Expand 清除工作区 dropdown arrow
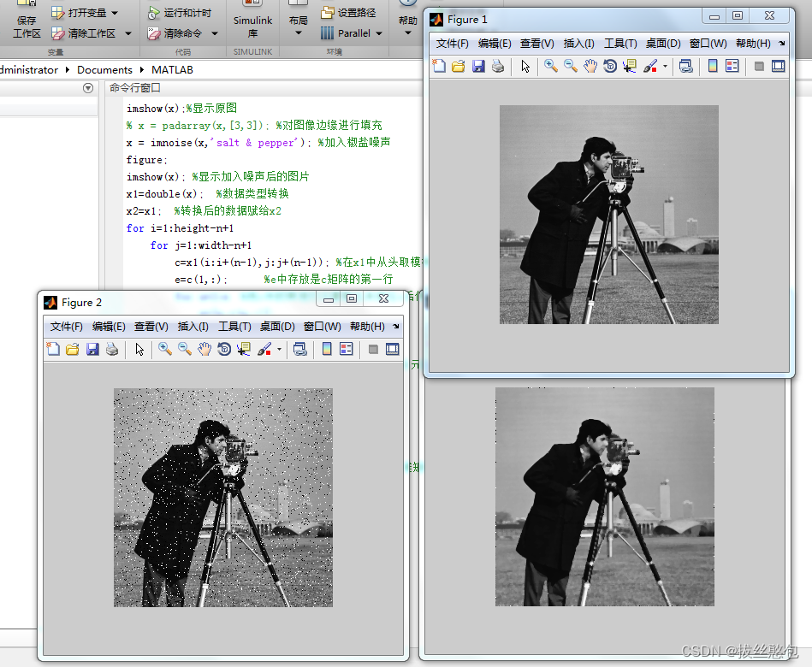812x667 pixels. click(127, 33)
